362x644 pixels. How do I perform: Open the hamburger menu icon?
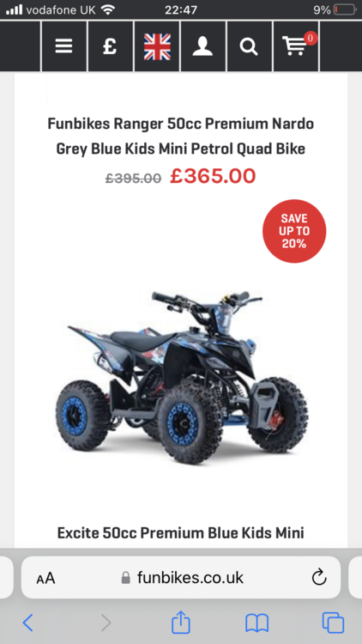64,46
